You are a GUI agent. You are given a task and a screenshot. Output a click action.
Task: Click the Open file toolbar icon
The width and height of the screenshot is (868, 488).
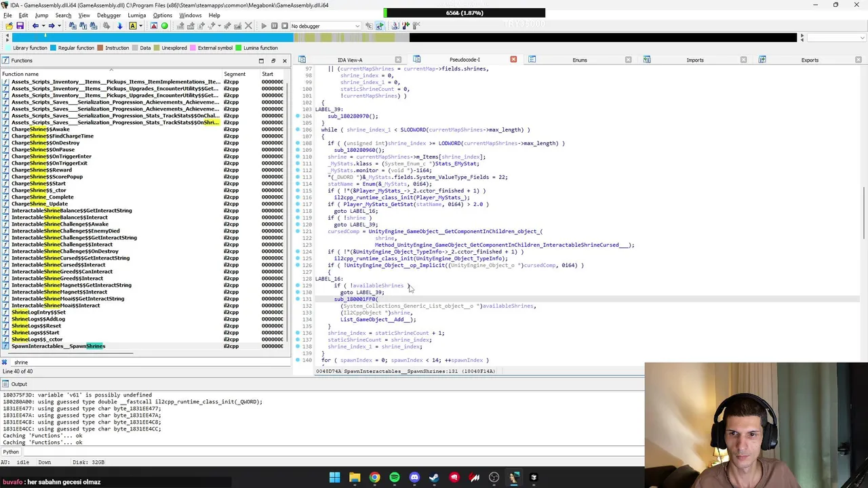tap(9, 26)
